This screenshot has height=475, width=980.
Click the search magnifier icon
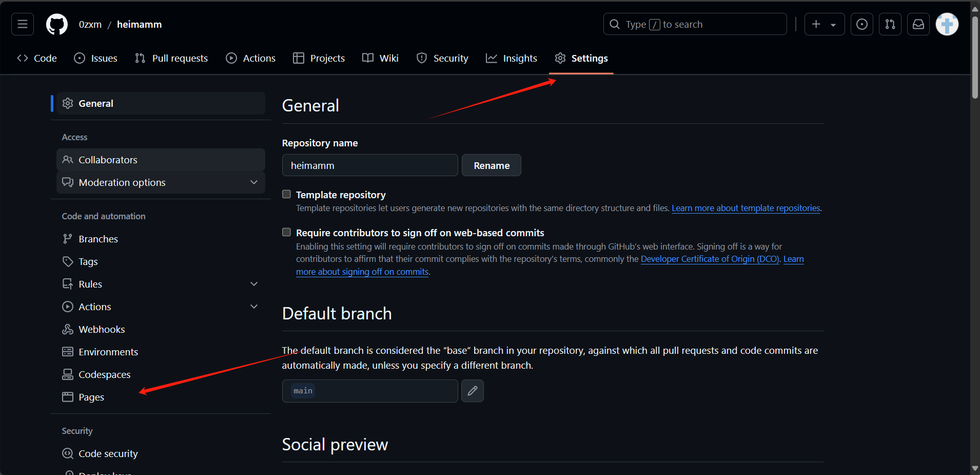click(614, 24)
